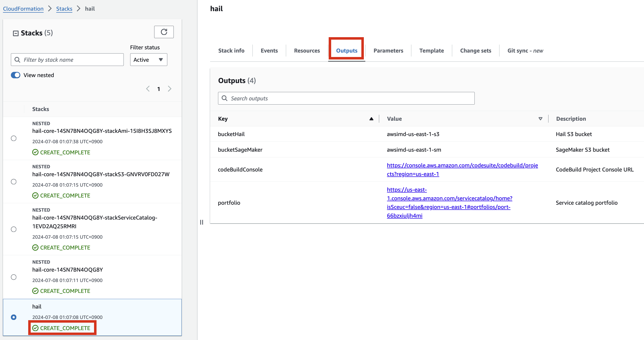
Task: Click in the Filter by stack name field
Action: click(67, 60)
